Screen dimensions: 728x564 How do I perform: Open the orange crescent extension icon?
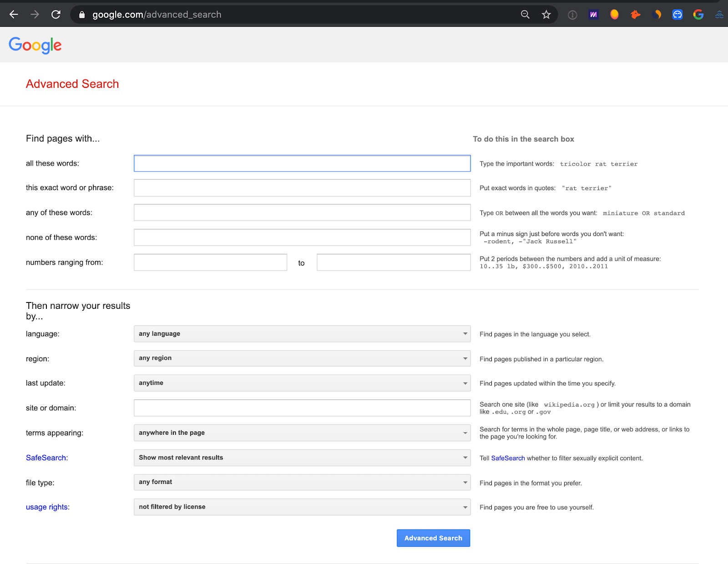pos(657,15)
